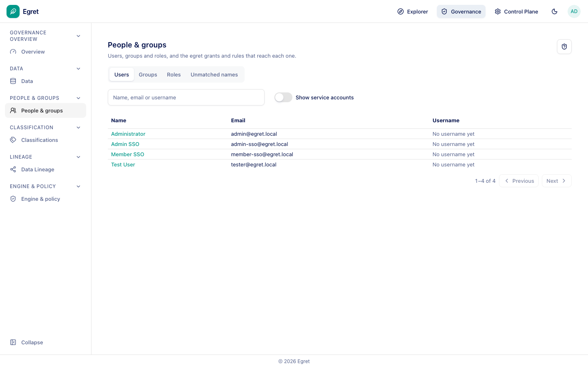The width and height of the screenshot is (588, 368).
Task: Click the Egret feather logo icon
Action: pos(13,11)
